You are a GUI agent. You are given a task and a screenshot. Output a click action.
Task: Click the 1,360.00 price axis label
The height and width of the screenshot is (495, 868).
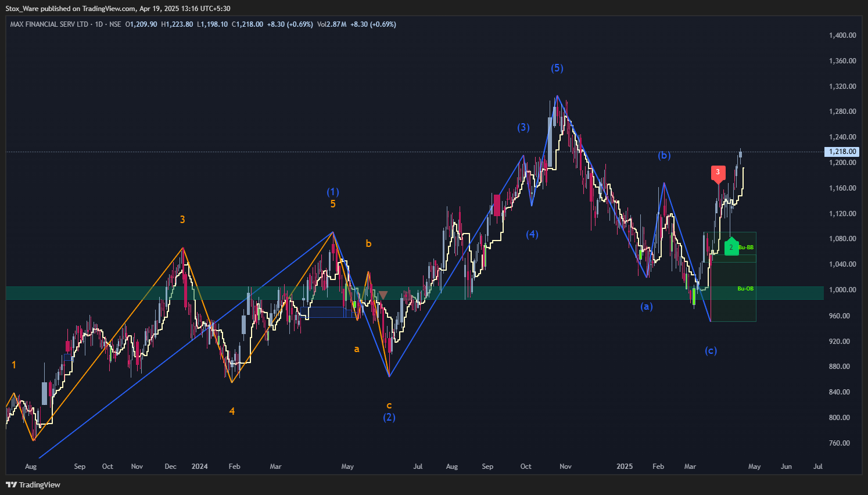coord(842,61)
